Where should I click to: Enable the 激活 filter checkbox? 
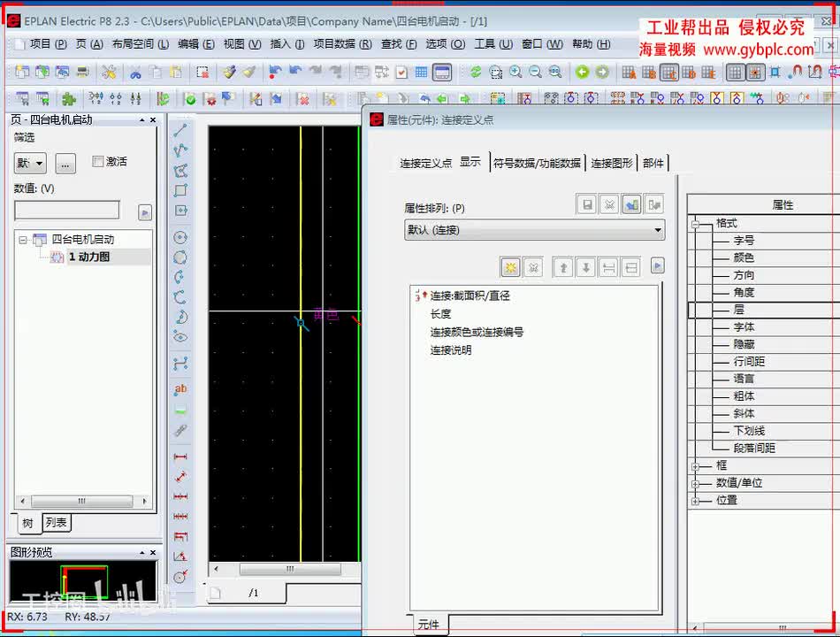(x=97, y=161)
